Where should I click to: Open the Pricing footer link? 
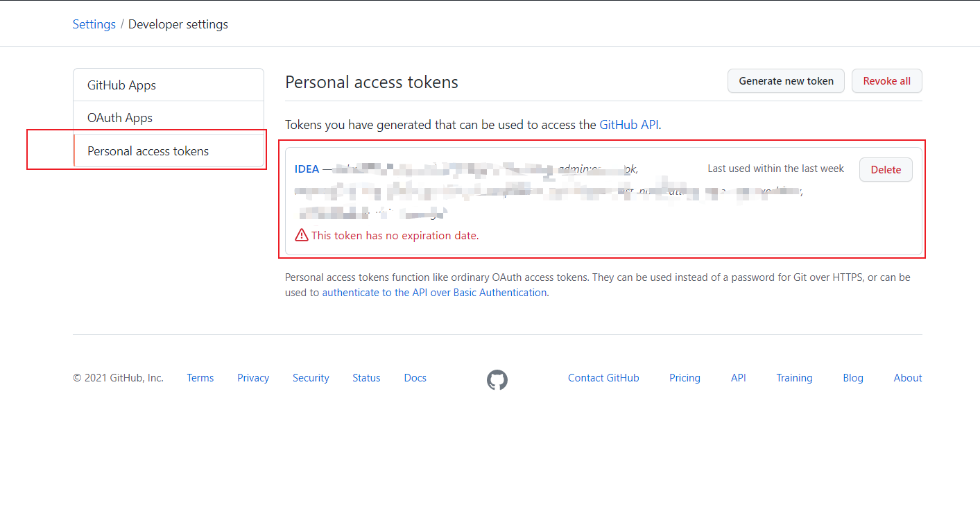click(x=685, y=378)
